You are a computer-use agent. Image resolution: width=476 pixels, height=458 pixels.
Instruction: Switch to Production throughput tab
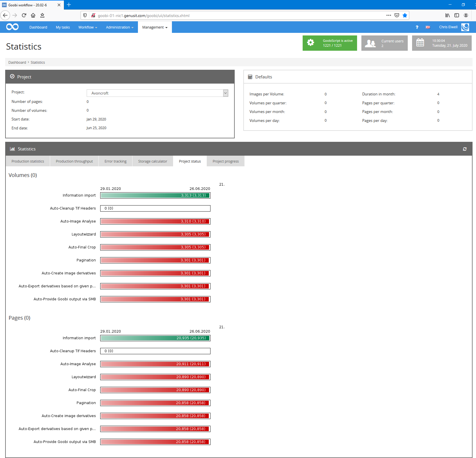[x=74, y=161]
